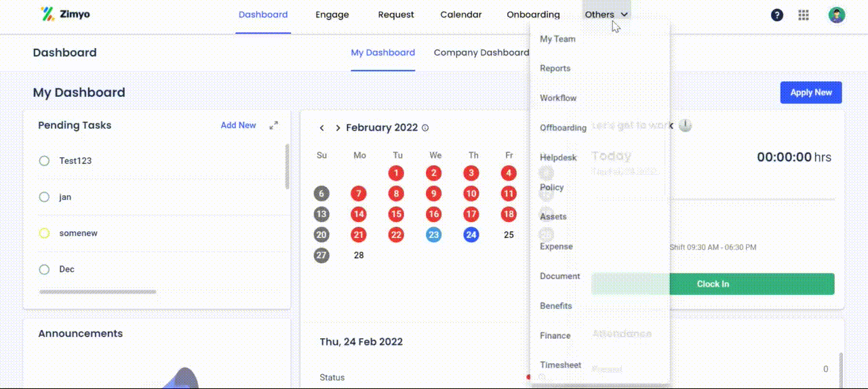Select February 27 on calendar
The height and width of the screenshot is (389, 868).
tap(321, 255)
